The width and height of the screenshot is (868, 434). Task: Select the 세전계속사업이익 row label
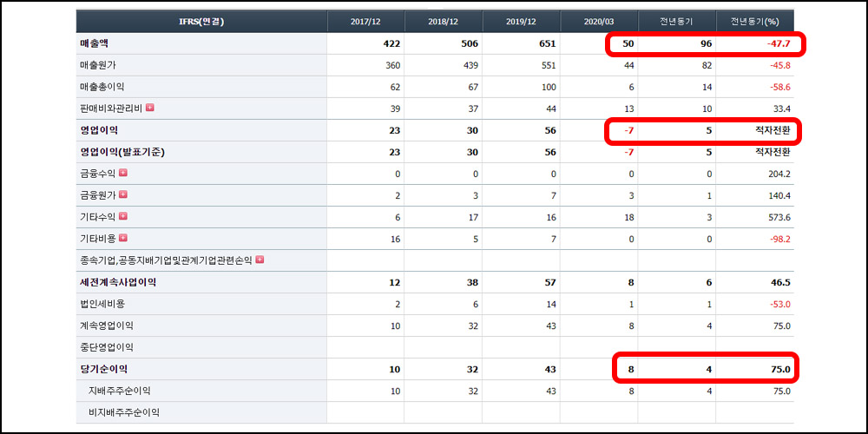pyautogui.click(x=118, y=282)
